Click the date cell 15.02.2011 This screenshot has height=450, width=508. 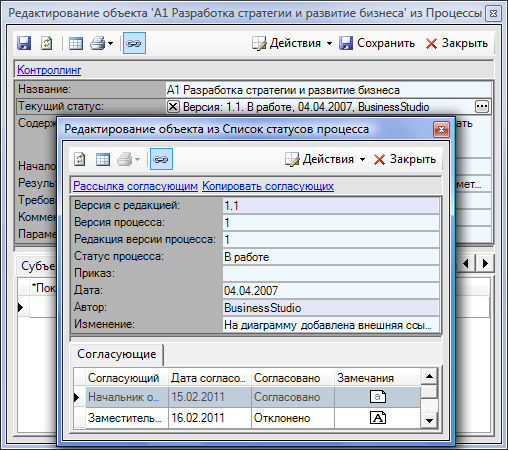210,397
